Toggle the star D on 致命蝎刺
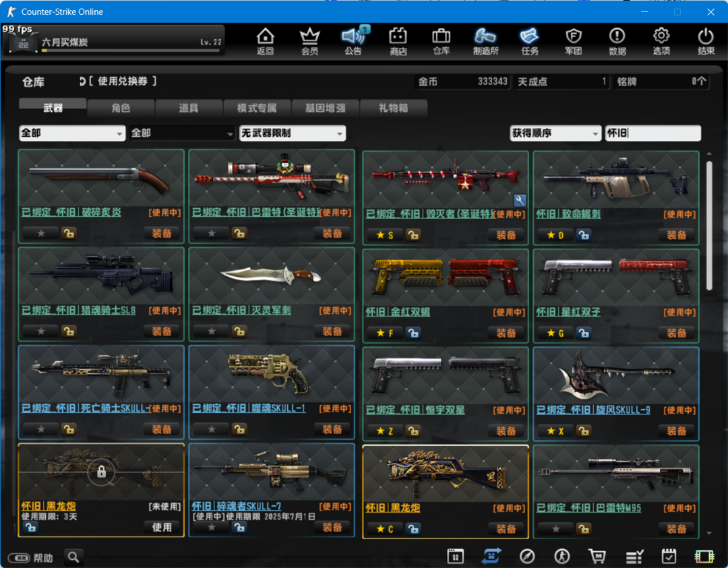Image resolution: width=728 pixels, height=568 pixels. [x=555, y=234]
